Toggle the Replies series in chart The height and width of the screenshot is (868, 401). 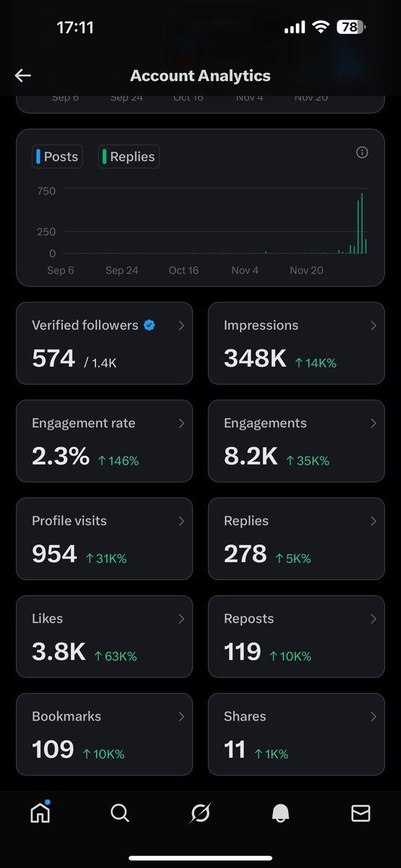tap(129, 156)
